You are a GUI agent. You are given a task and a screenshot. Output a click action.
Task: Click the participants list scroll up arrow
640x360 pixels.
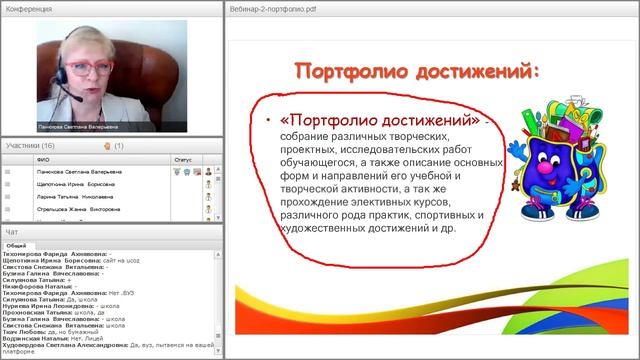pos(218,169)
